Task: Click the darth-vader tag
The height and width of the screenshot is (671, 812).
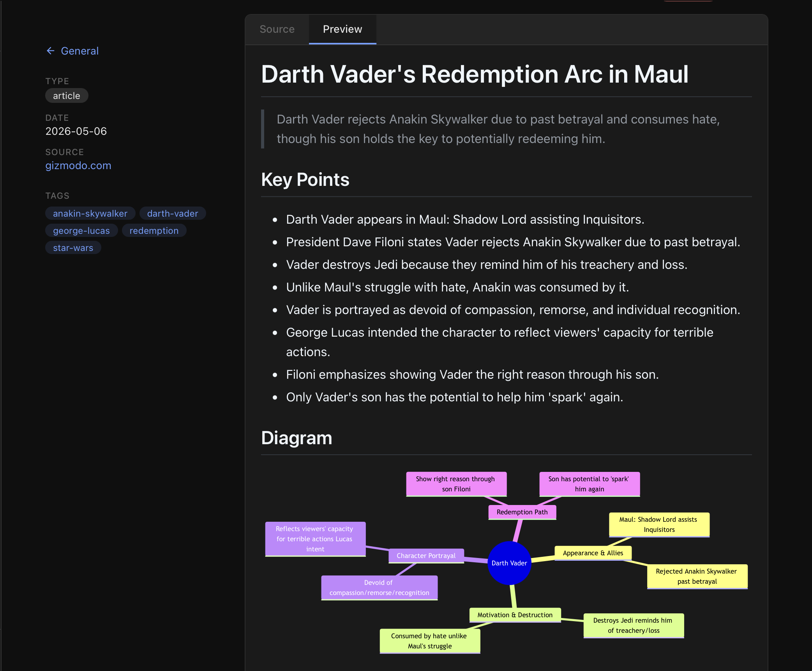Action: (173, 214)
